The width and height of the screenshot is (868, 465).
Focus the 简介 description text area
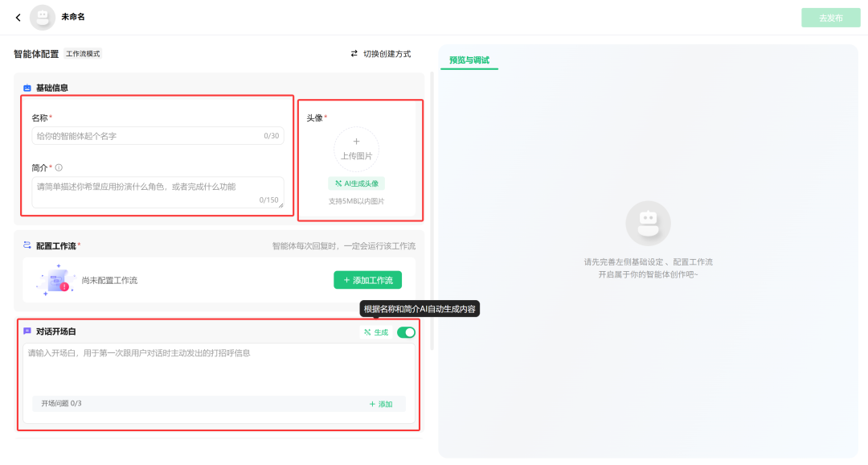(x=158, y=192)
